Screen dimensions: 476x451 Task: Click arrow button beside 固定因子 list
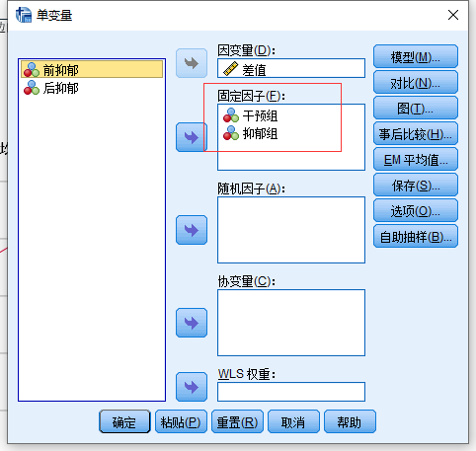pos(192,137)
